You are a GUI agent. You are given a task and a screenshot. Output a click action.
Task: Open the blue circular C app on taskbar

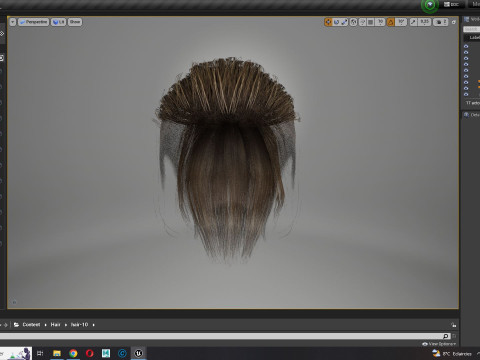(x=122, y=353)
